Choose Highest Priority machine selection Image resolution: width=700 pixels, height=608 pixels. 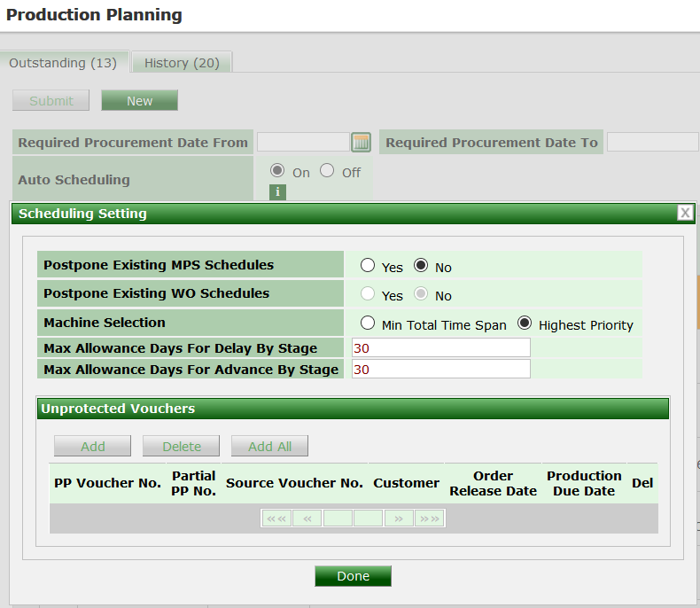[525, 323]
